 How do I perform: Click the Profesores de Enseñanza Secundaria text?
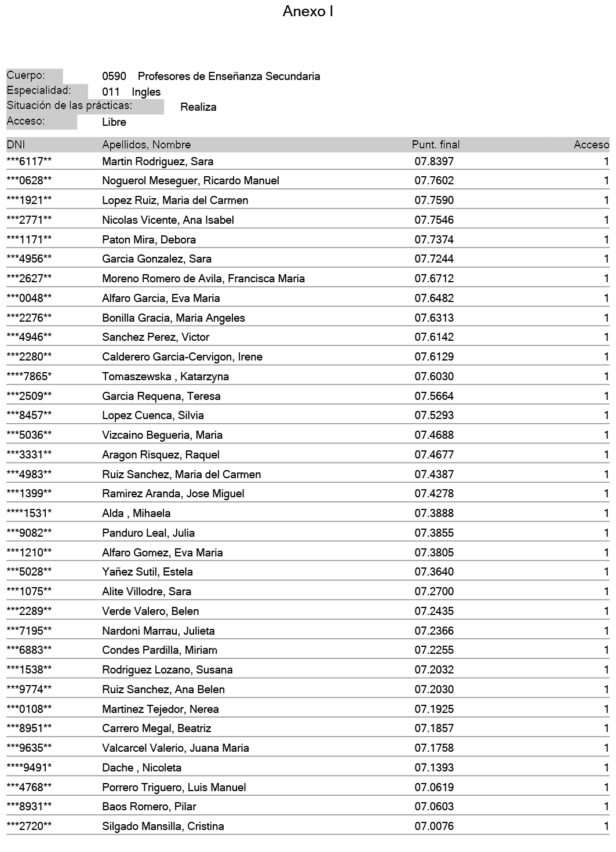coord(228,77)
